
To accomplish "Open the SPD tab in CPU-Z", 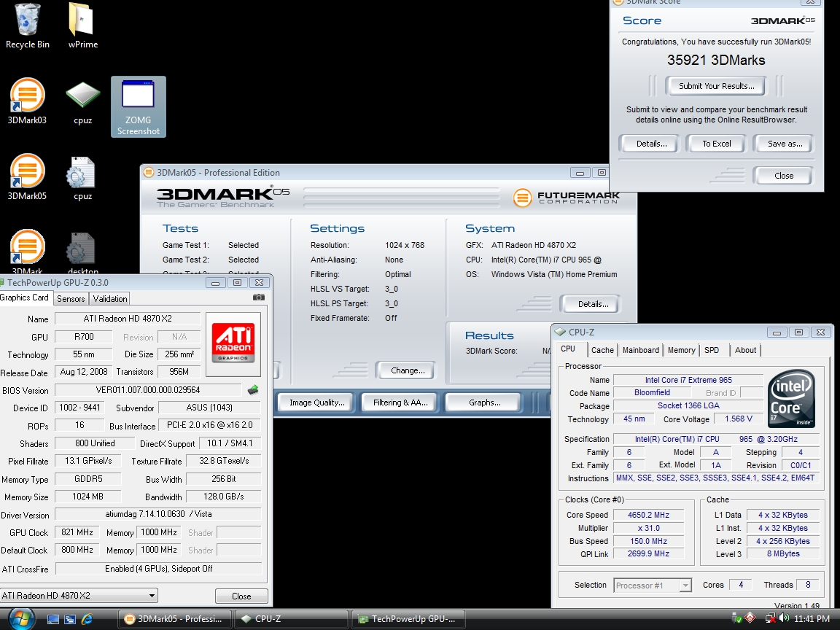I will coord(712,350).
